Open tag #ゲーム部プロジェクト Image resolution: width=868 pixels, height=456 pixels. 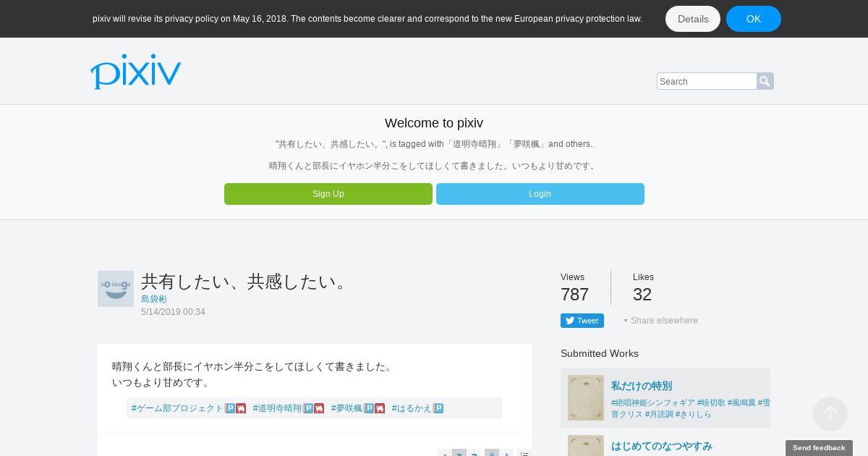pyautogui.click(x=177, y=408)
